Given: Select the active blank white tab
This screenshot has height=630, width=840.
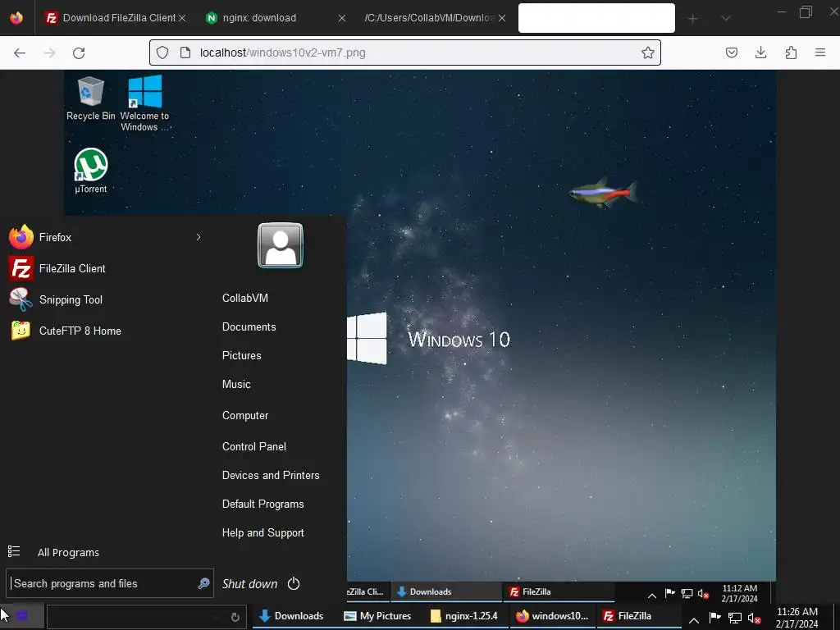Looking at the screenshot, I should click(x=596, y=18).
